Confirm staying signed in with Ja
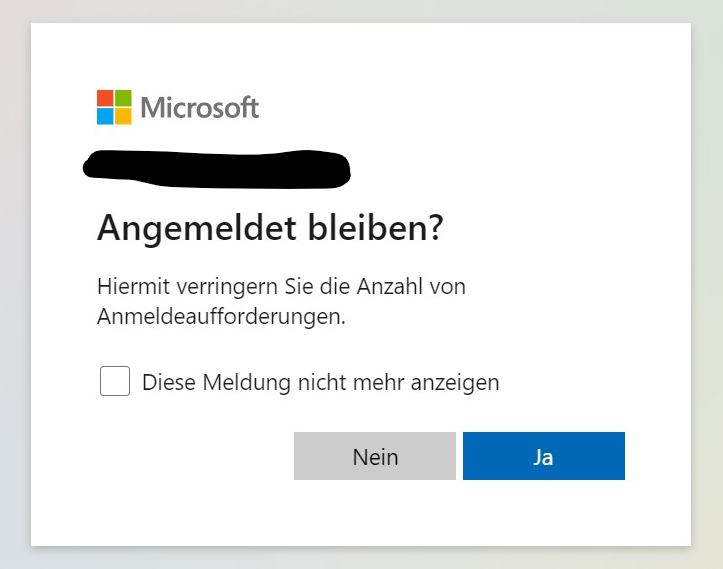This screenshot has height=569, width=723. point(544,456)
